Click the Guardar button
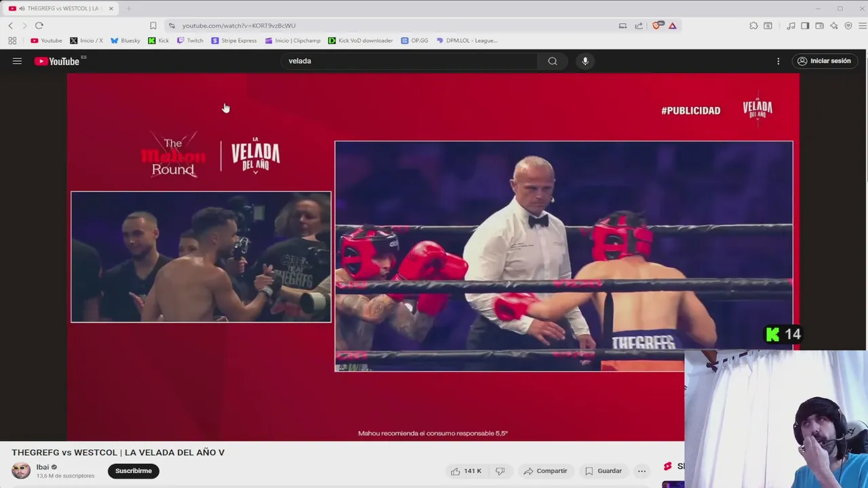868x488 pixels. point(603,471)
